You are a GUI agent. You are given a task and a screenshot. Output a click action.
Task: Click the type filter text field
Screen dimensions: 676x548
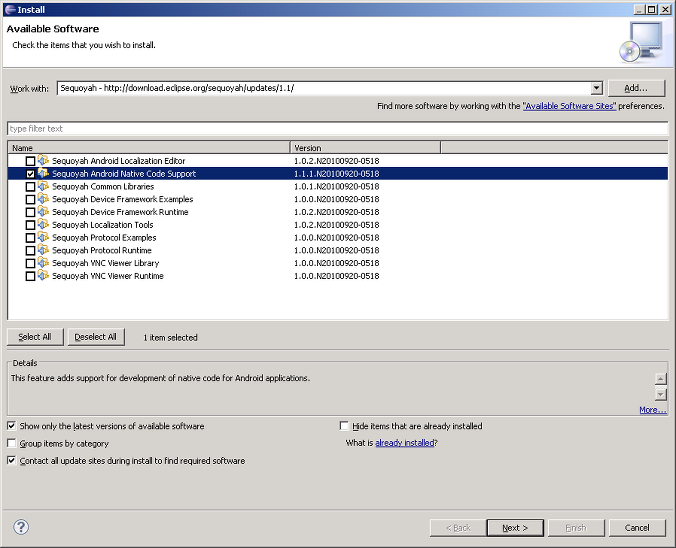coord(338,128)
